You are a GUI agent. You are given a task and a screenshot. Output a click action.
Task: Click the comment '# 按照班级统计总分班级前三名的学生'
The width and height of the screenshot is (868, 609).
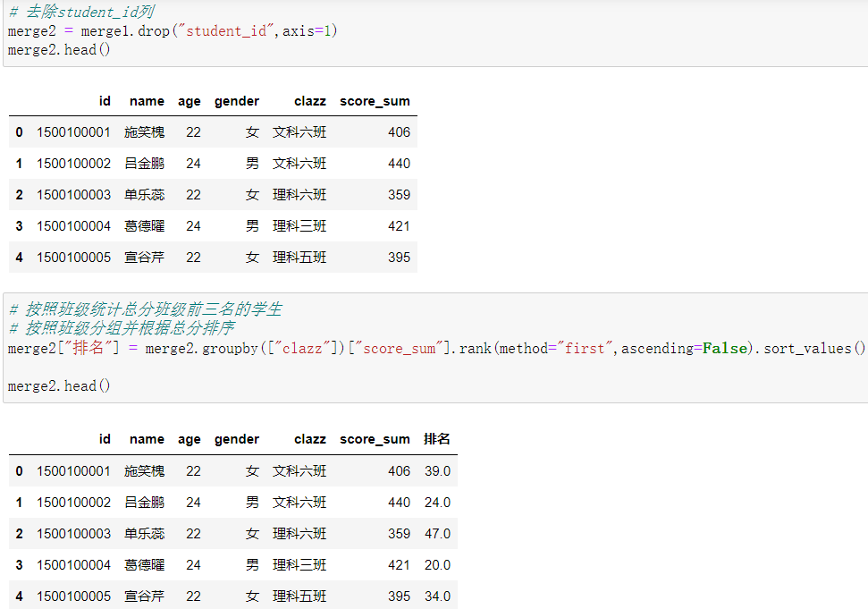(x=146, y=309)
